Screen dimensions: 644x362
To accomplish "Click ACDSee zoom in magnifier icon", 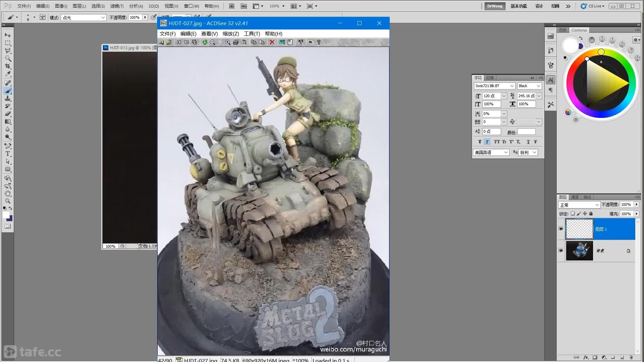I will [228, 42].
